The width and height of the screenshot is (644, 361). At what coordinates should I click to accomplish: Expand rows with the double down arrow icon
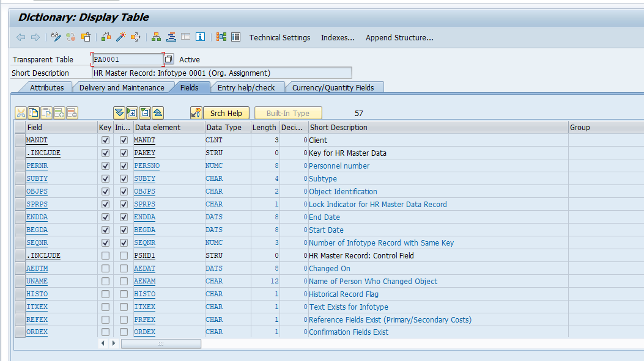pos(119,112)
